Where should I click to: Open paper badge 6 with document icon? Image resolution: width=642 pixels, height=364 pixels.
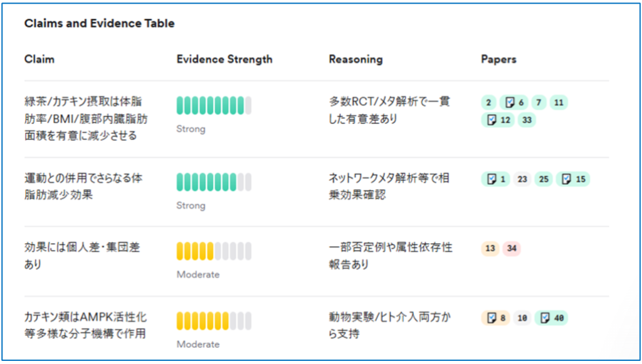point(514,102)
